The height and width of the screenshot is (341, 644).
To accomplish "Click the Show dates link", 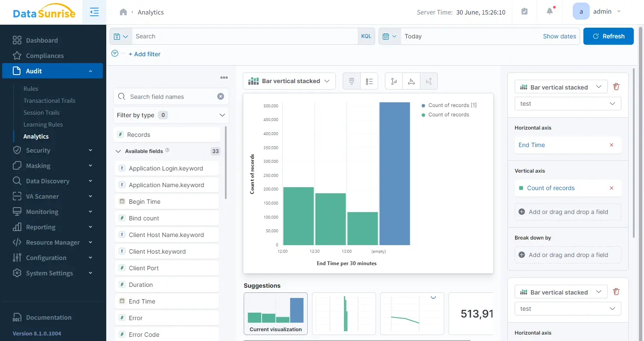I will [559, 36].
